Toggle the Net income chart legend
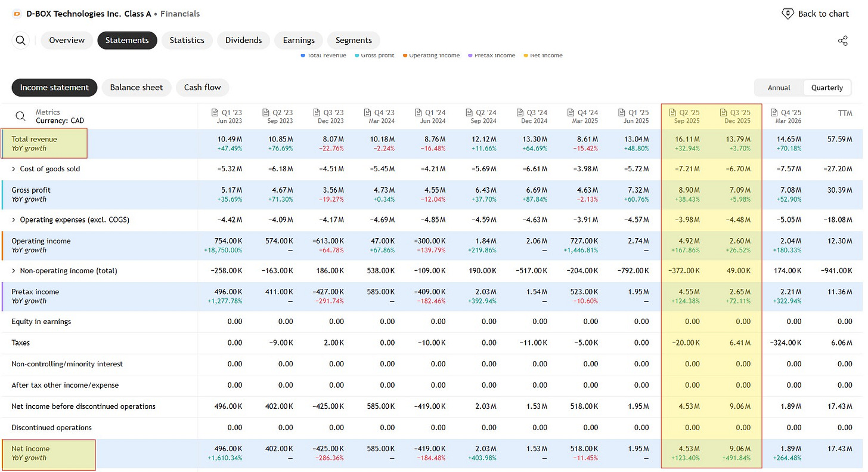 point(542,55)
